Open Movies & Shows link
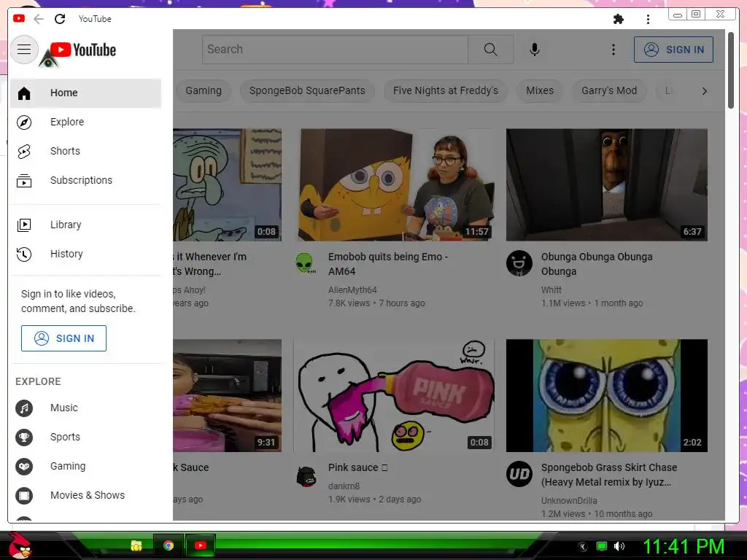The height and width of the screenshot is (560, 747). [x=86, y=496]
